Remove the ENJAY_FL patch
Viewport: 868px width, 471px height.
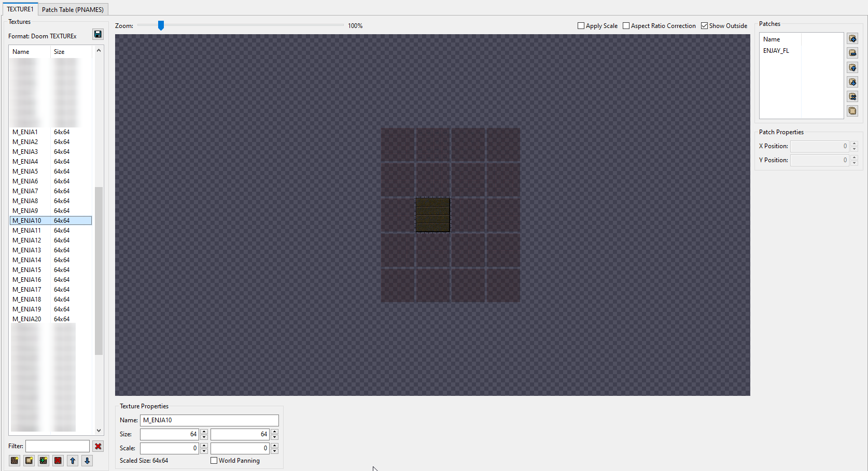pos(853,52)
